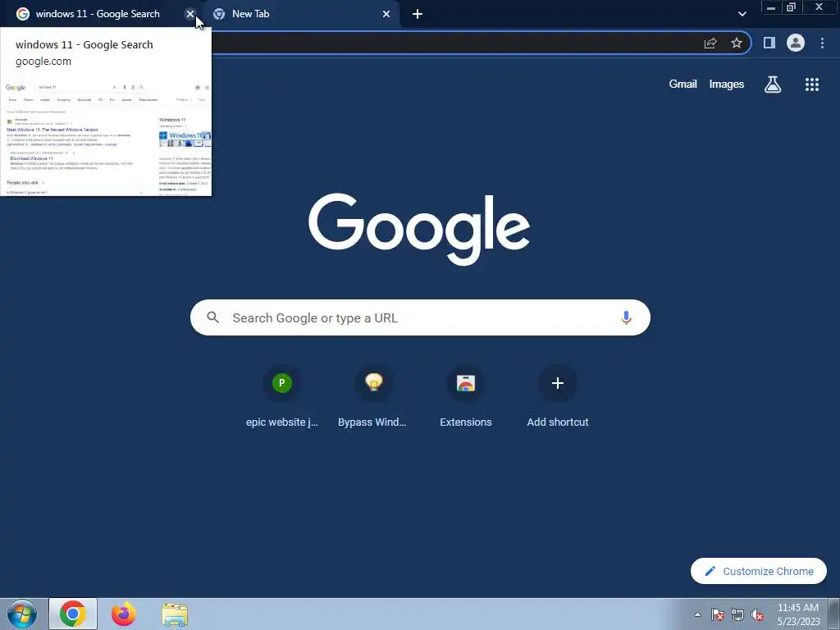Open the Chrome three-dot menu
840x630 pixels.
(822, 43)
